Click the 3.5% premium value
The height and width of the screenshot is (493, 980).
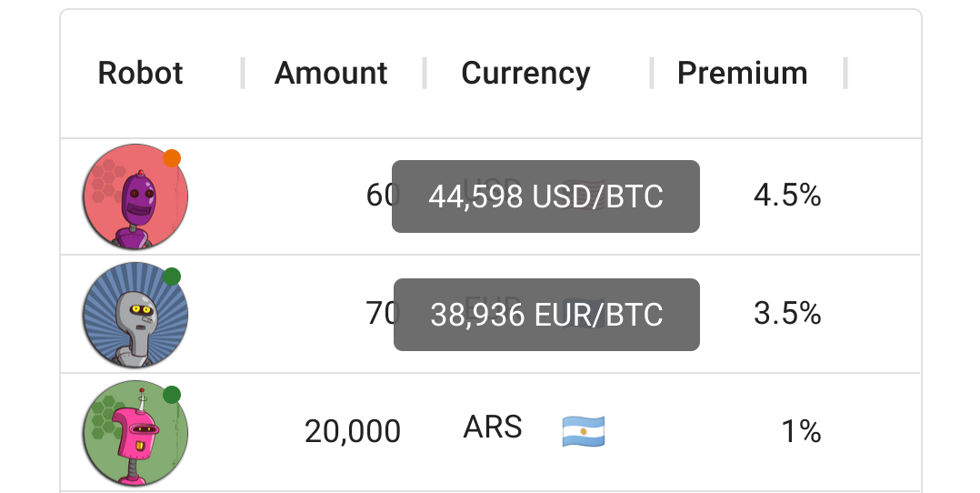pyautogui.click(x=787, y=313)
